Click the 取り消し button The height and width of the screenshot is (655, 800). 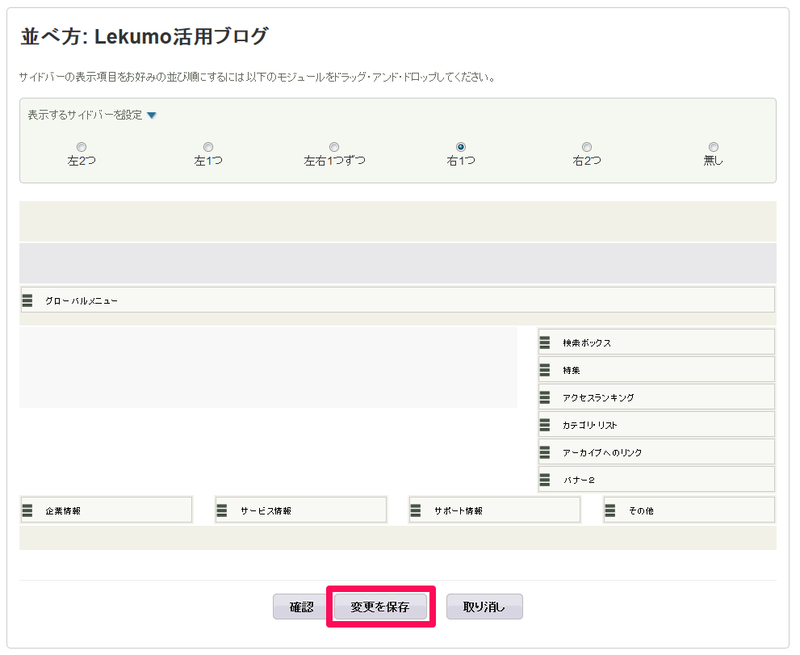coord(484,607)
